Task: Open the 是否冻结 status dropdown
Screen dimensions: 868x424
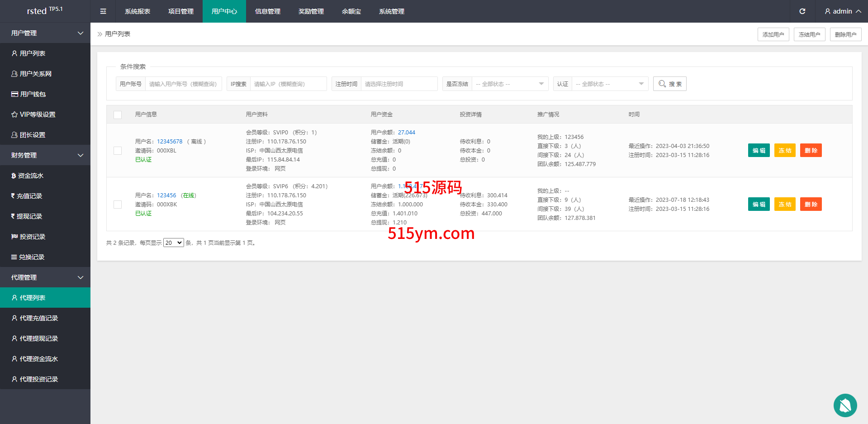Action: coord(509,84)
